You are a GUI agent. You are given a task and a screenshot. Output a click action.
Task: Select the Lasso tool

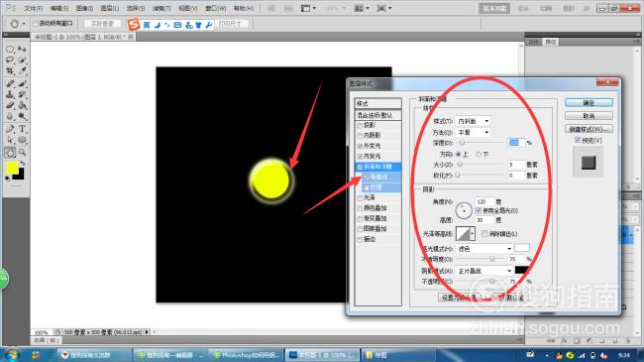[x=10, y=60]
